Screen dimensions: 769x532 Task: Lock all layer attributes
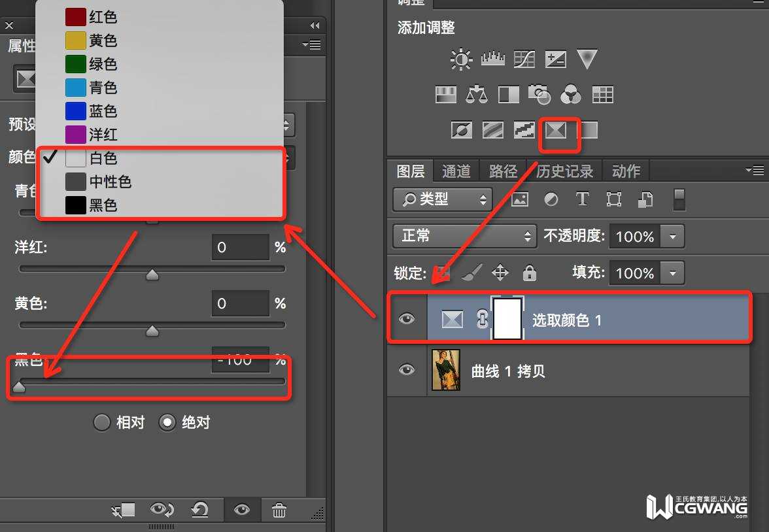click(x=529, y=273)
